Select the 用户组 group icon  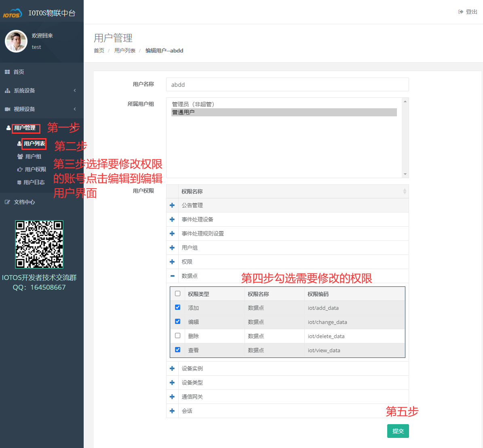(x=20, y=157)
